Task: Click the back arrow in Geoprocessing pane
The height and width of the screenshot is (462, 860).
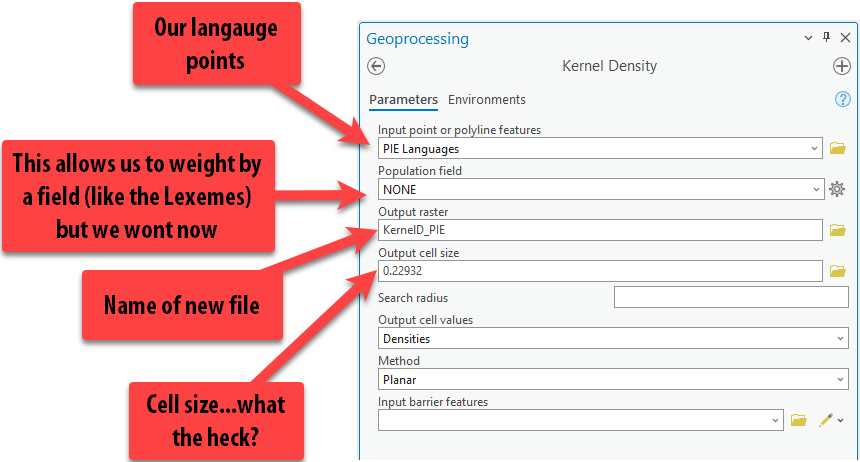Action: point(376,67)
